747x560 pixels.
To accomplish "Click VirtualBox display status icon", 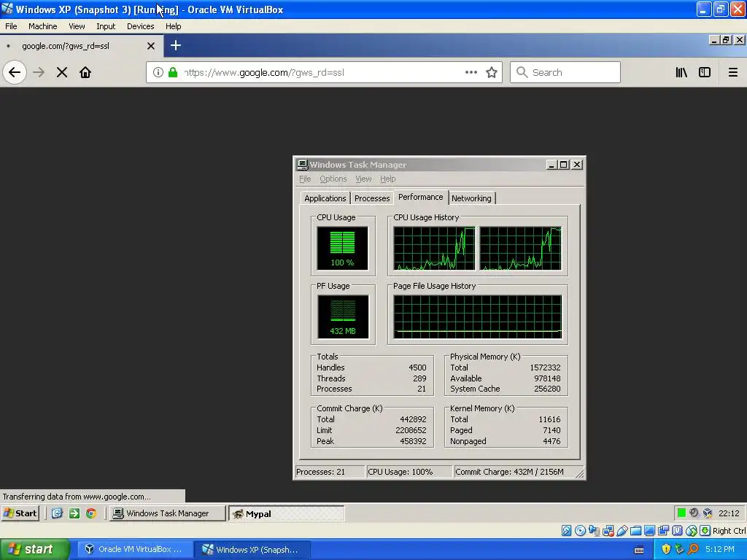I will pyautogui.click(x=649, y=531).
